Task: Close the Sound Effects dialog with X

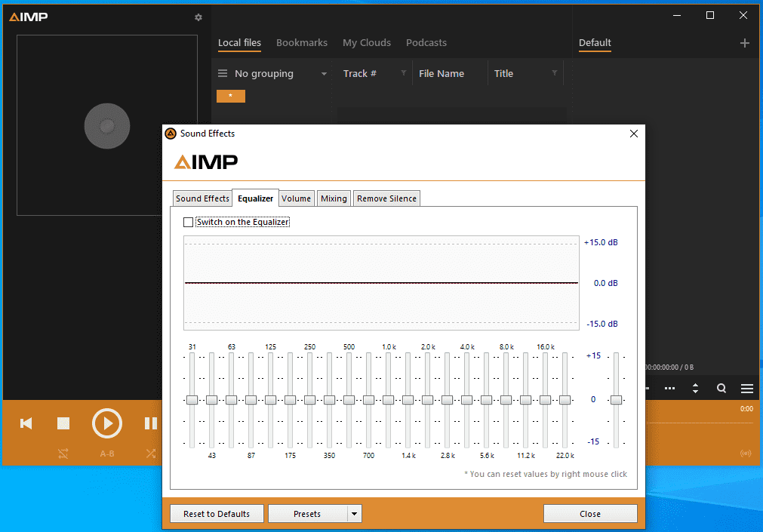Action: [x=633, y=134]
